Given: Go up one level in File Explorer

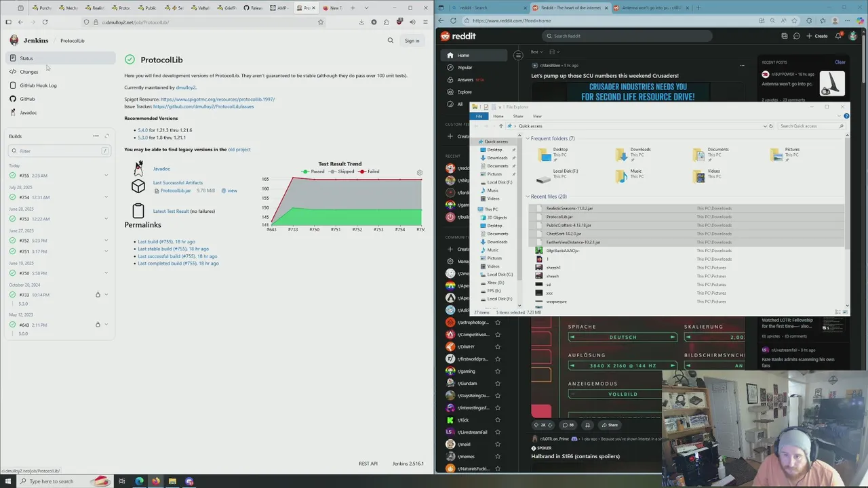Looking at the screenshot, I should pyautogui.click(x=501, y=126).
